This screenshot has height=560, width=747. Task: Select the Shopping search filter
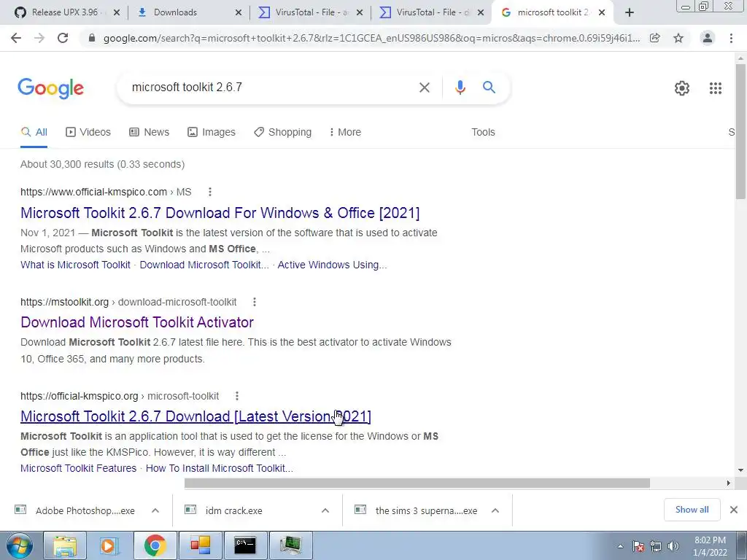point(282,133)
